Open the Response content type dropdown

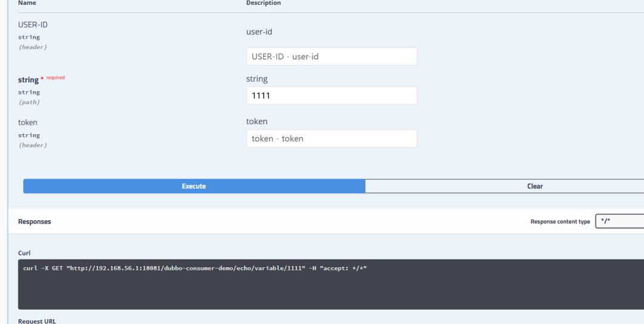coord(619,221)
